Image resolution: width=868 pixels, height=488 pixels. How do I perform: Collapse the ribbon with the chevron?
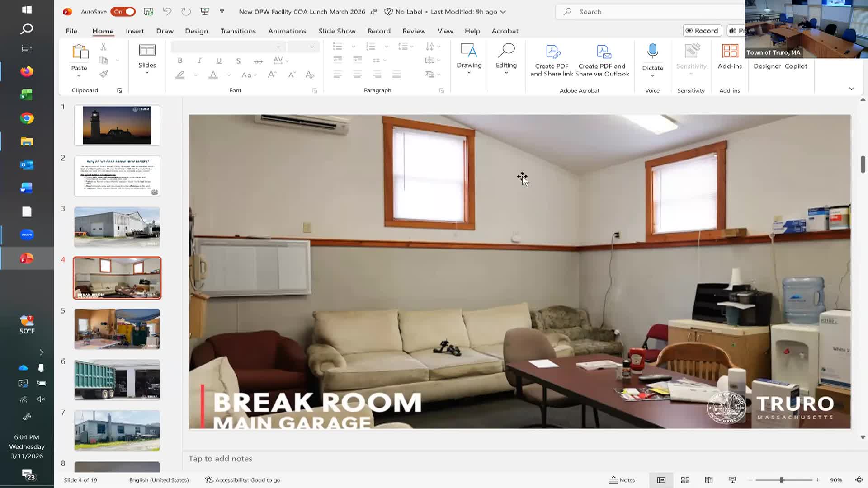tap(851, 89)
